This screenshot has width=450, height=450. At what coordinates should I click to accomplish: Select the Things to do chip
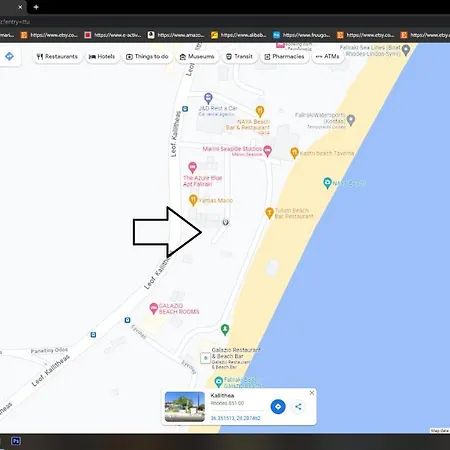point(147,57)
